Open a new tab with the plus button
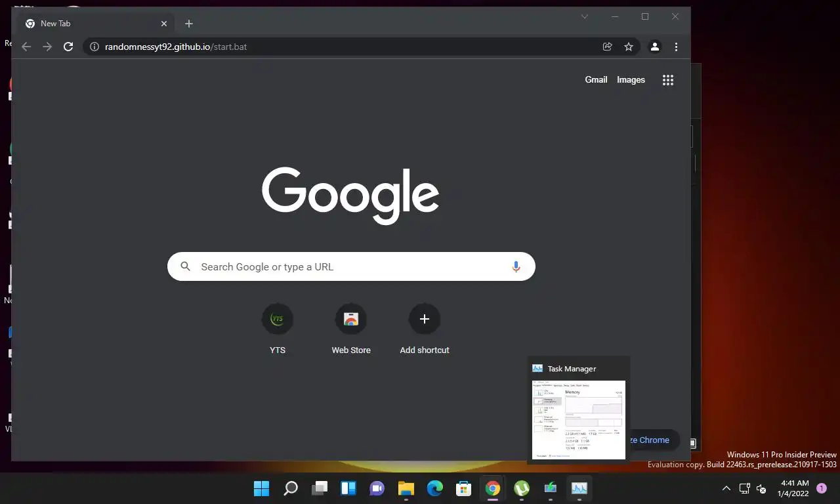840x504 pixels. 189,24
